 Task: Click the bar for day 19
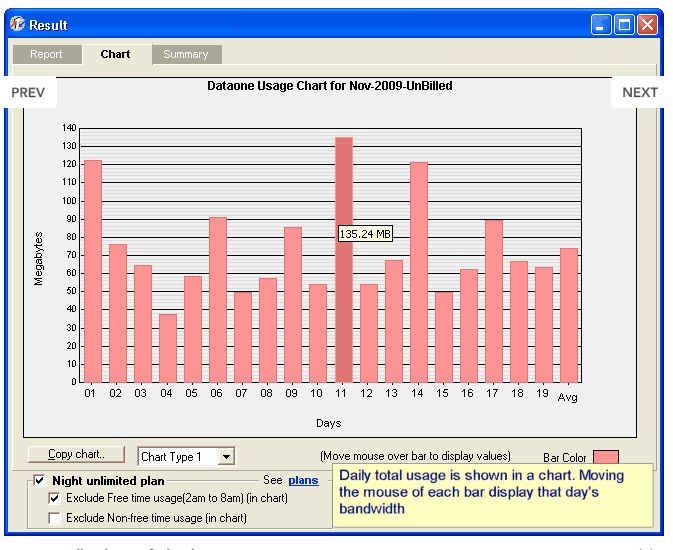point(544,325)
